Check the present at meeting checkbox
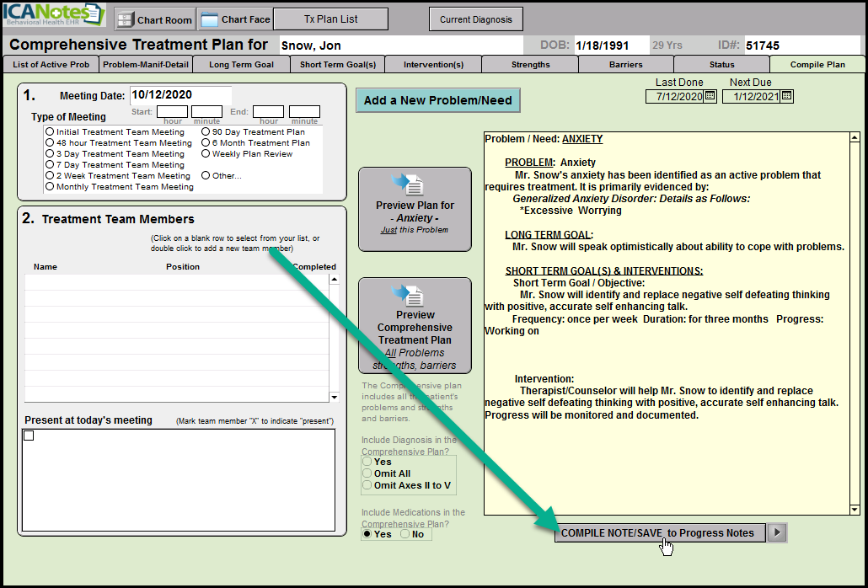This screenshot has height=588, width=868. pos(29,436)
